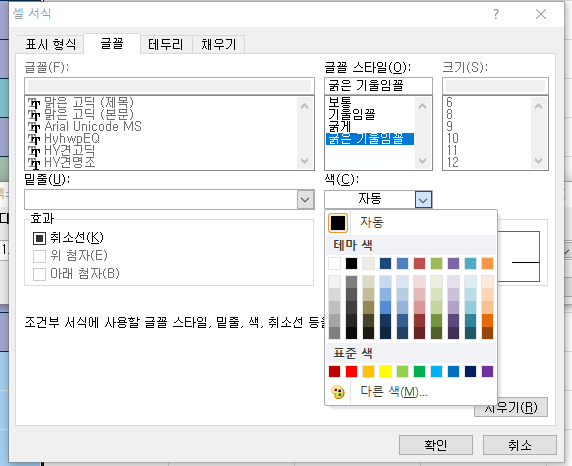Click the 글꼴(F) font name field

[169, 86]
